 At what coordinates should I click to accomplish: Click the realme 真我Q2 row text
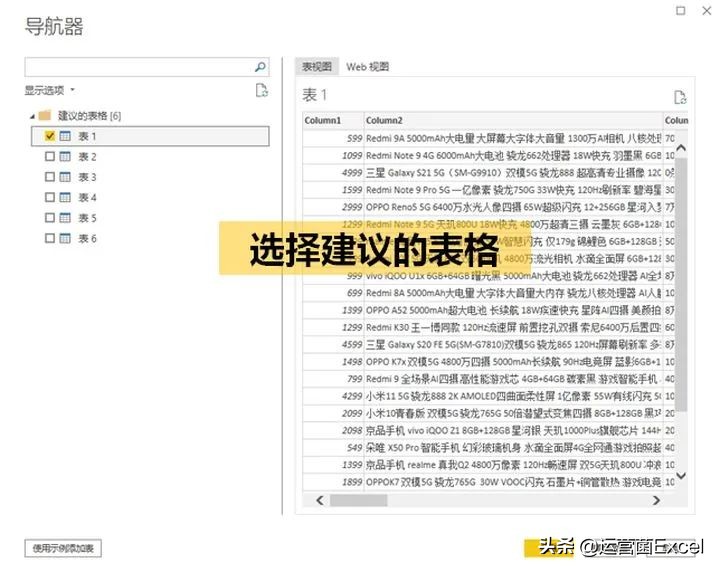pyautogui.click(x=513, y=465)
